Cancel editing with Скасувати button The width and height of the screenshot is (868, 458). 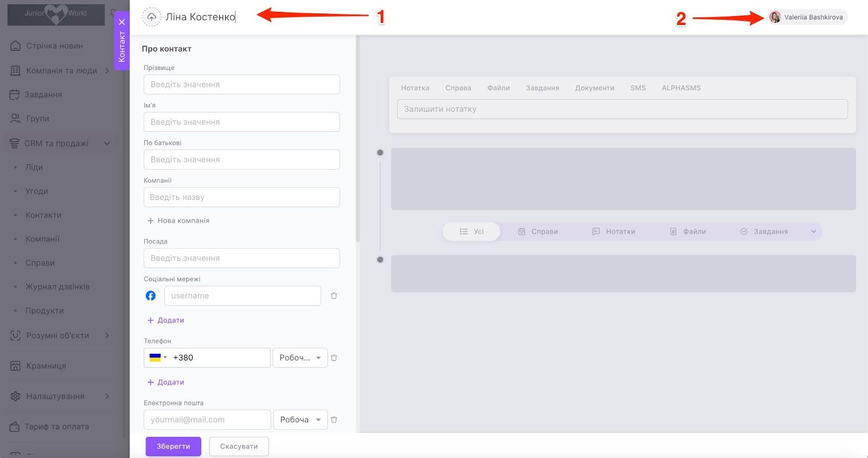[x=239, y=447]
